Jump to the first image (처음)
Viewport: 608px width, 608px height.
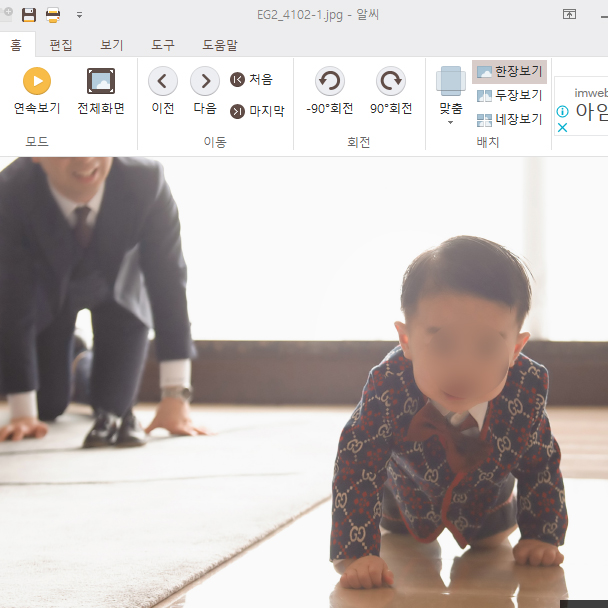(251, 80)
